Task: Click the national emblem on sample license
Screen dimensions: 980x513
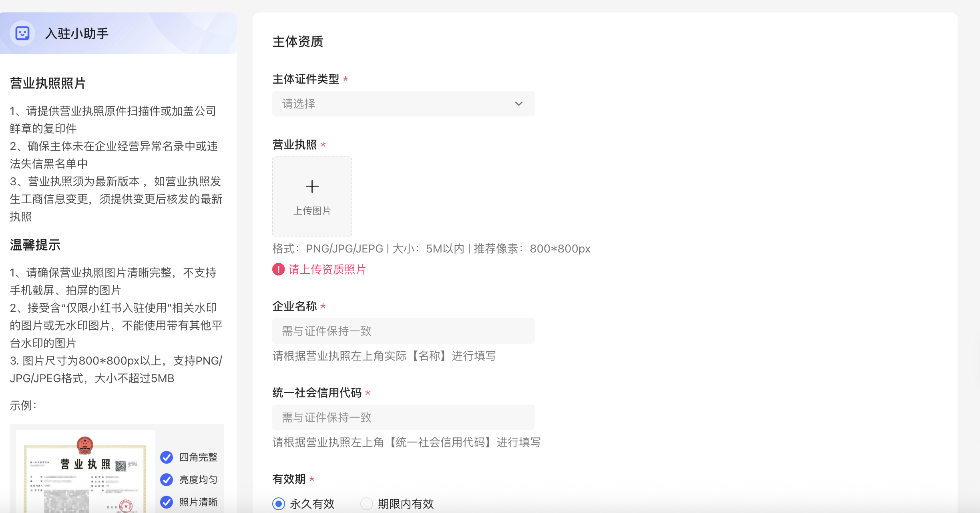Action: [x=85, y=445]
